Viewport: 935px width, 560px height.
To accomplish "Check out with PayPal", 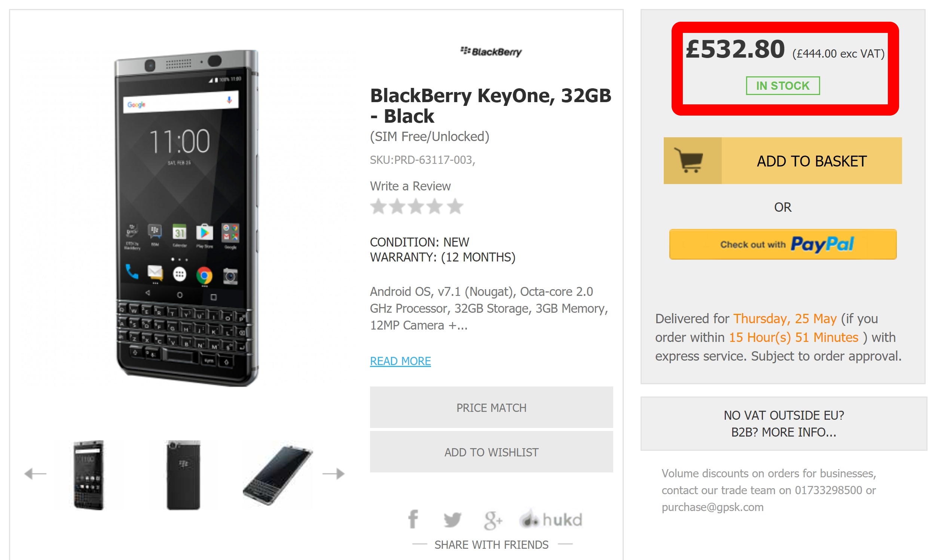I will click(783, 244).
